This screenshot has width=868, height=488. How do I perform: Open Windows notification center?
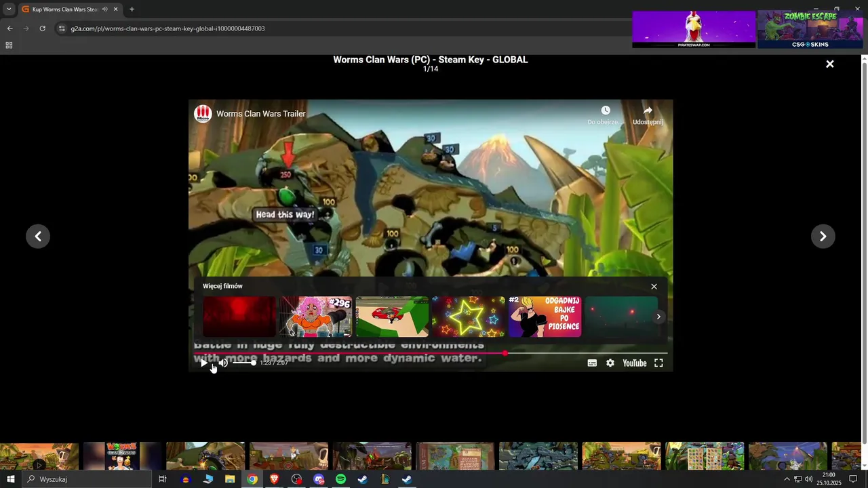853,479
